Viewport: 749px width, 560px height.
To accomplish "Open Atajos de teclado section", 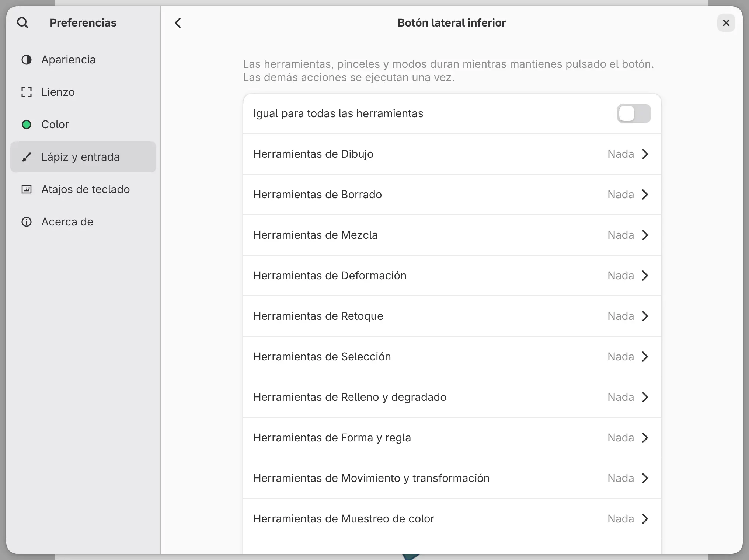I will [83, 189].
